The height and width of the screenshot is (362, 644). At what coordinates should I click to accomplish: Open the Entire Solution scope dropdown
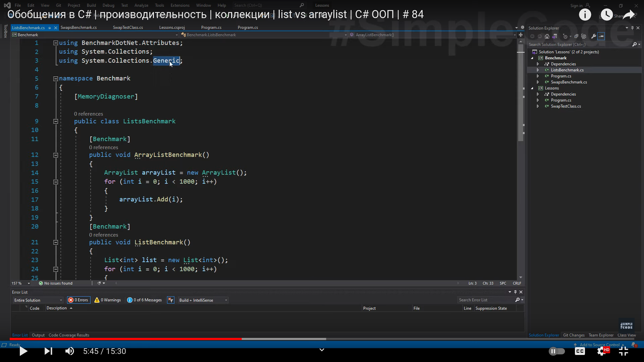38,300
